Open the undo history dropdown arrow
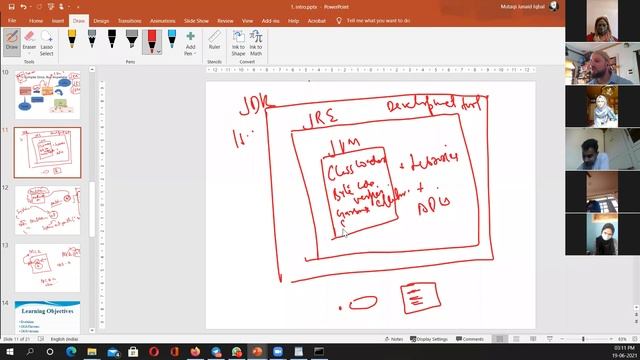The width and height of the screenshot is (640, 360). pyautogui.click(x=31, y=7)
